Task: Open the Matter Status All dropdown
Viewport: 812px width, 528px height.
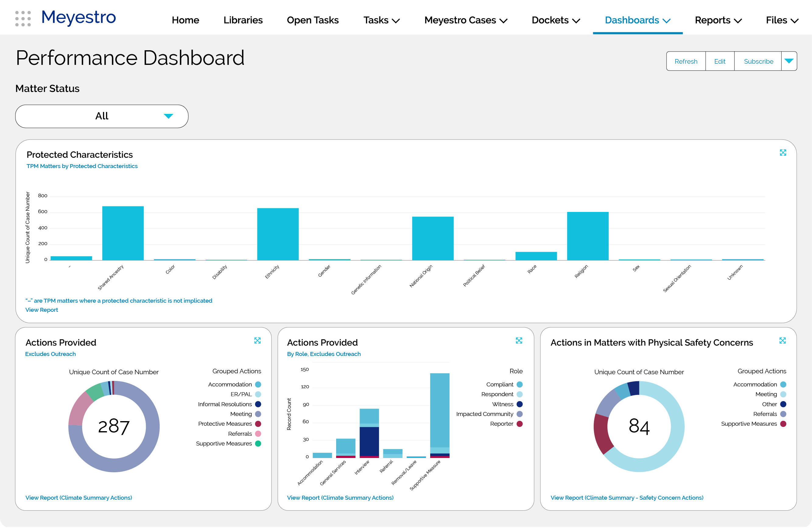Action: pyautogui.click(x=102, y=116)
